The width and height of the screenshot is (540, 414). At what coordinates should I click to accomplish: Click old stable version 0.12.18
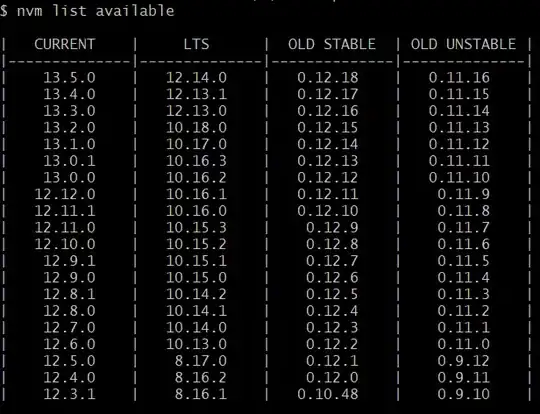click(x=328, y=77)
